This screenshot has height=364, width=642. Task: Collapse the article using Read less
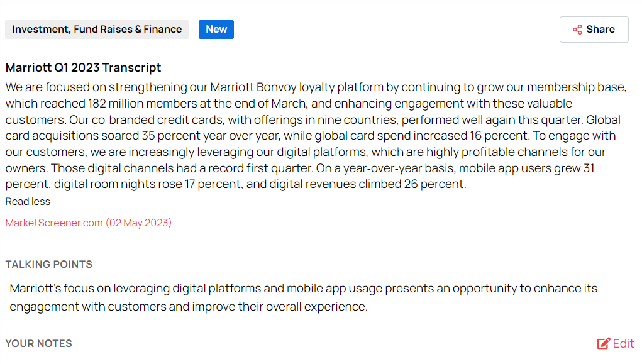28,201
